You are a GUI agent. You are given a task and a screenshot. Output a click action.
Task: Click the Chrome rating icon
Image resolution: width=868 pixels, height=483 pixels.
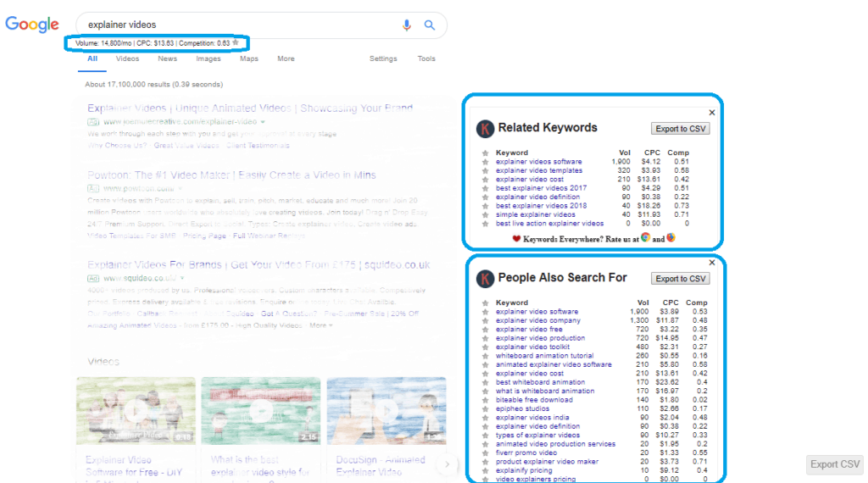click(645, 238)
